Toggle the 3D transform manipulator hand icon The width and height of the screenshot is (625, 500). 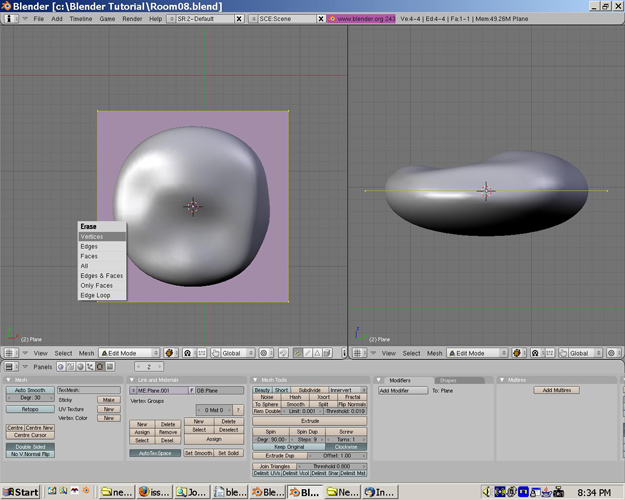tap(214, 353)
